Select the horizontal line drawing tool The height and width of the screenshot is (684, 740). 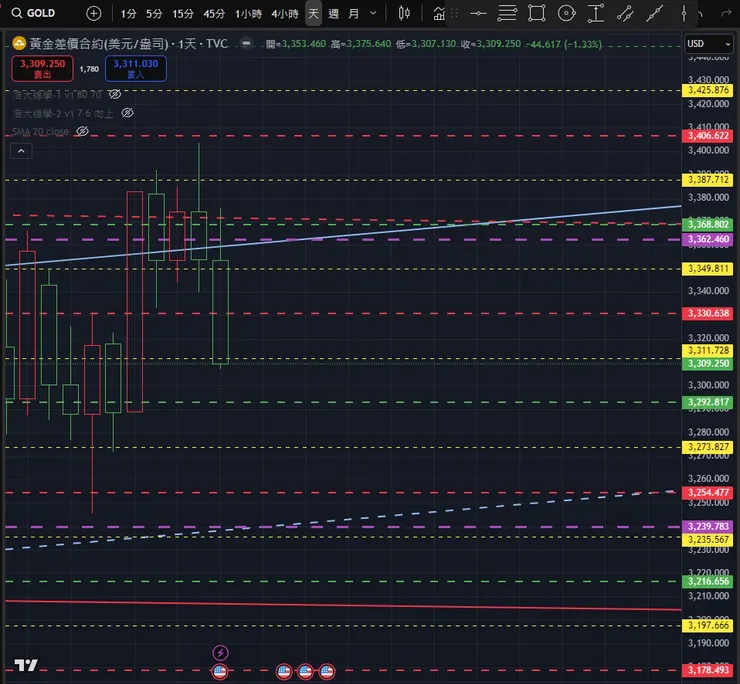[x=478, y=13]
